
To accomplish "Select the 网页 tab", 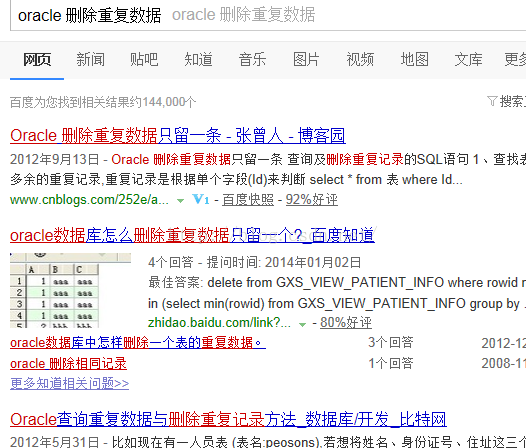I will coord(37,60).
